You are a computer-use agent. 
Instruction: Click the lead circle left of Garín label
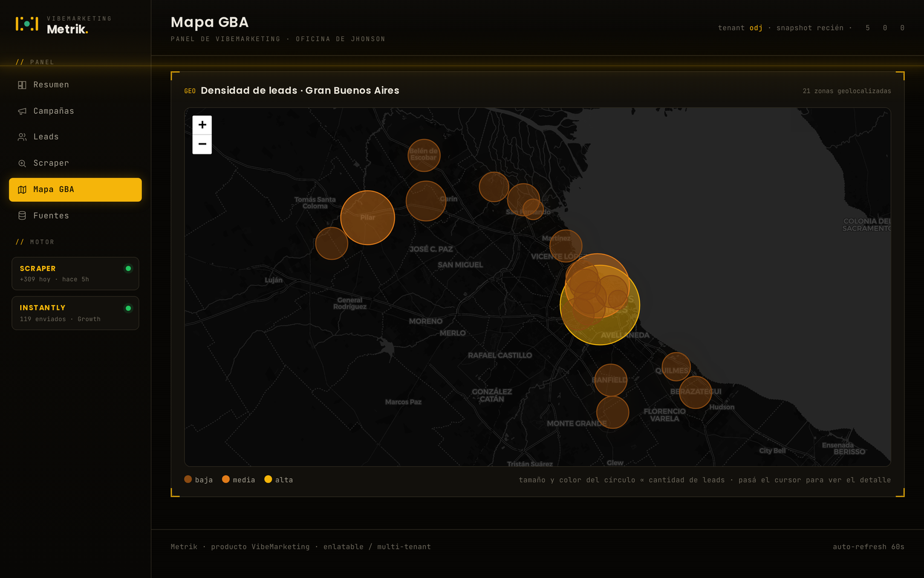(x=426, y=201)
